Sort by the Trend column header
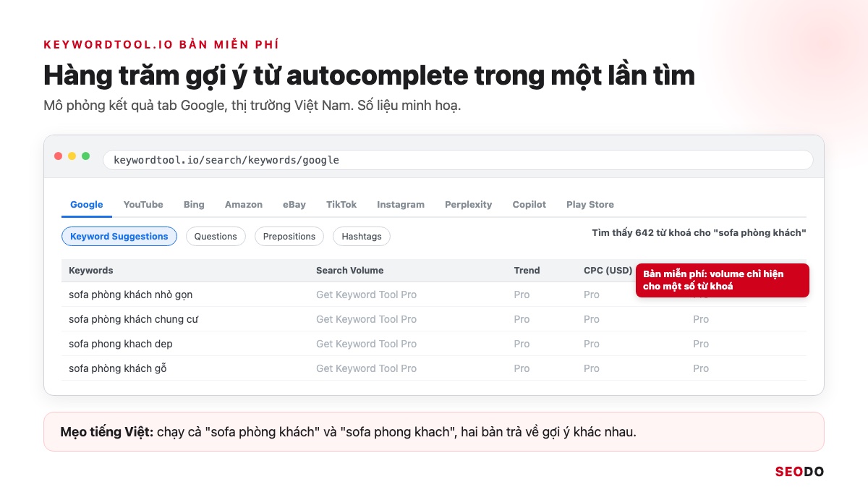 [527, 271]
